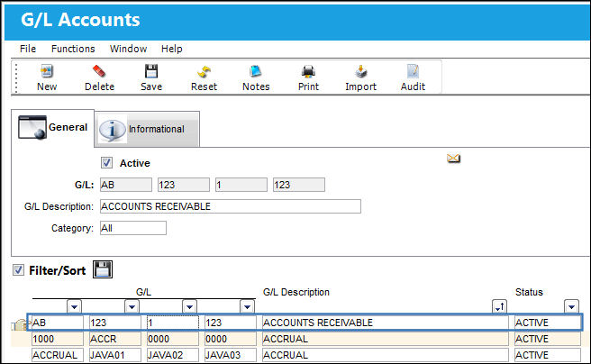This screenshot has width=591, height=364.
Task: Click the toolbar drag handle grip
Action: point(16,78)
